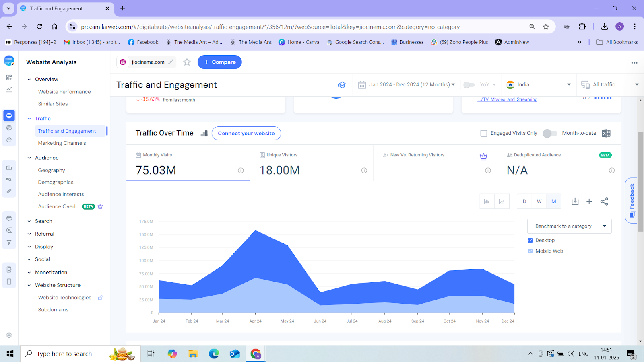644x362 pixels.
Task: Expand the Search section
Action: [x=29, y=221]
